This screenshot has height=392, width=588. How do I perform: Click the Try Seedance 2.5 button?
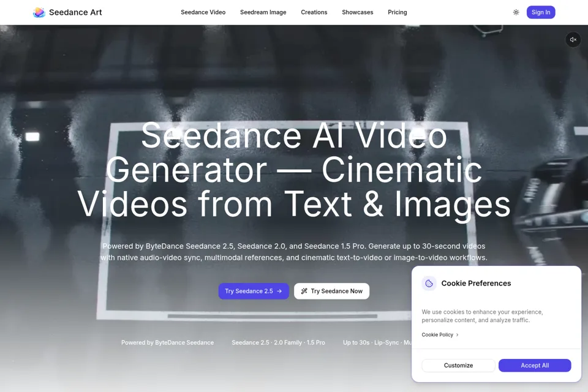coord(254,291)
